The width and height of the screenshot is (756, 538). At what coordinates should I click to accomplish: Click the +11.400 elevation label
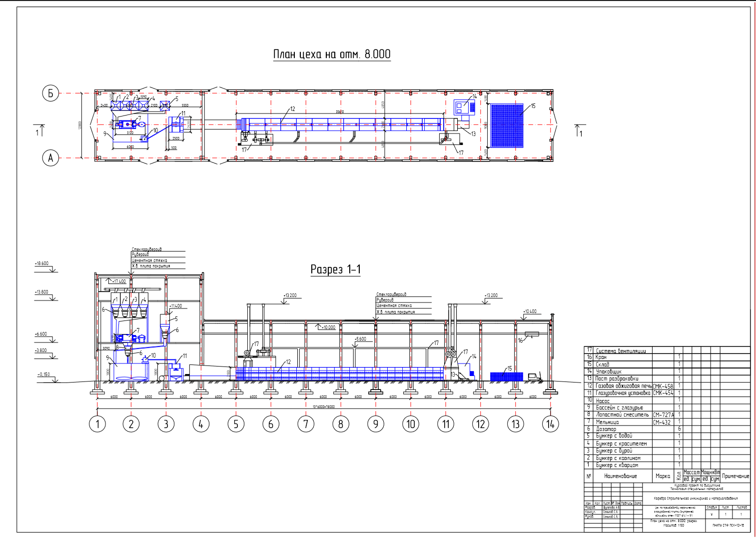(175, 306)
